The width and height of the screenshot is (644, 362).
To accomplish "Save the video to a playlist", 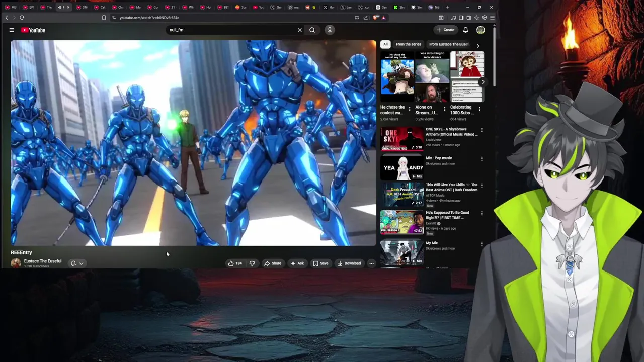I will tap(320, 263).
